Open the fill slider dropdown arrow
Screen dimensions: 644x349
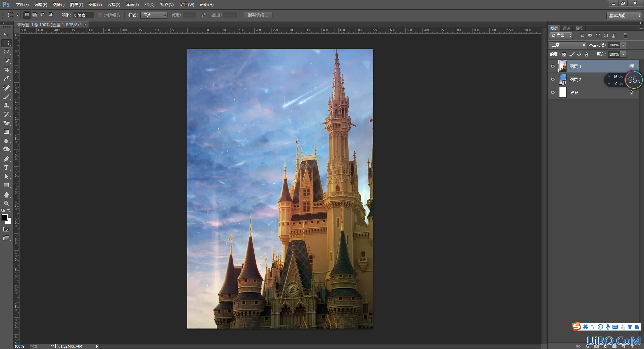624,54
